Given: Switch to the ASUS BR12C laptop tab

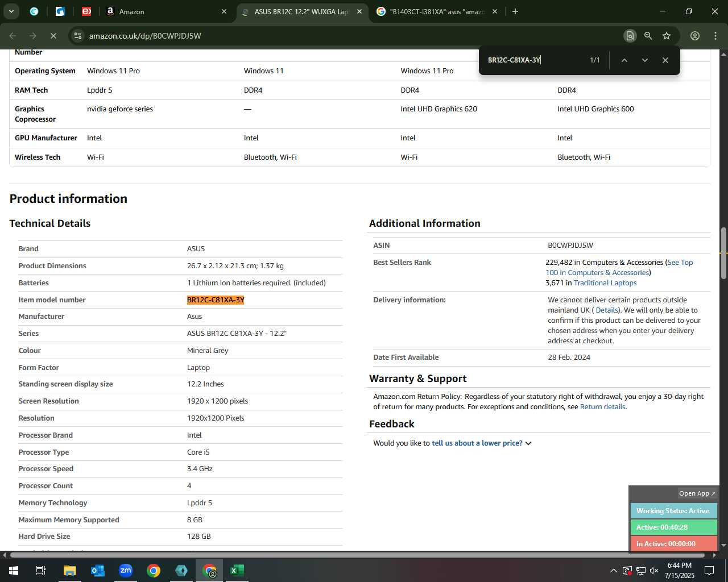Looking at the screenshot, I should 301,11.
